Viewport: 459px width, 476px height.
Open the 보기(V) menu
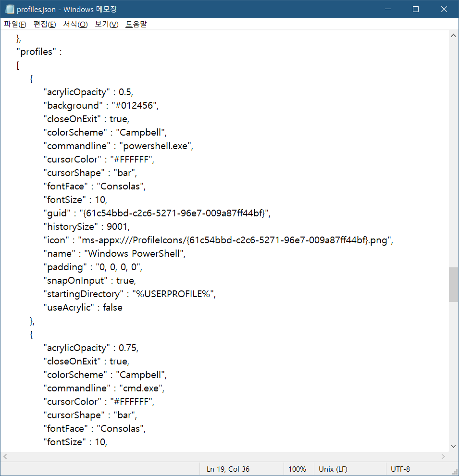point(106,24)
